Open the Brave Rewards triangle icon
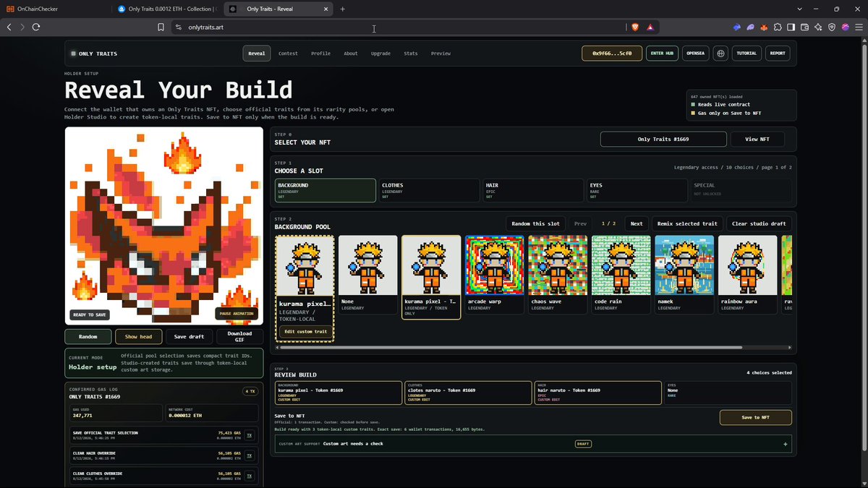This screenshot has width=868, height=488. [650, 27]
